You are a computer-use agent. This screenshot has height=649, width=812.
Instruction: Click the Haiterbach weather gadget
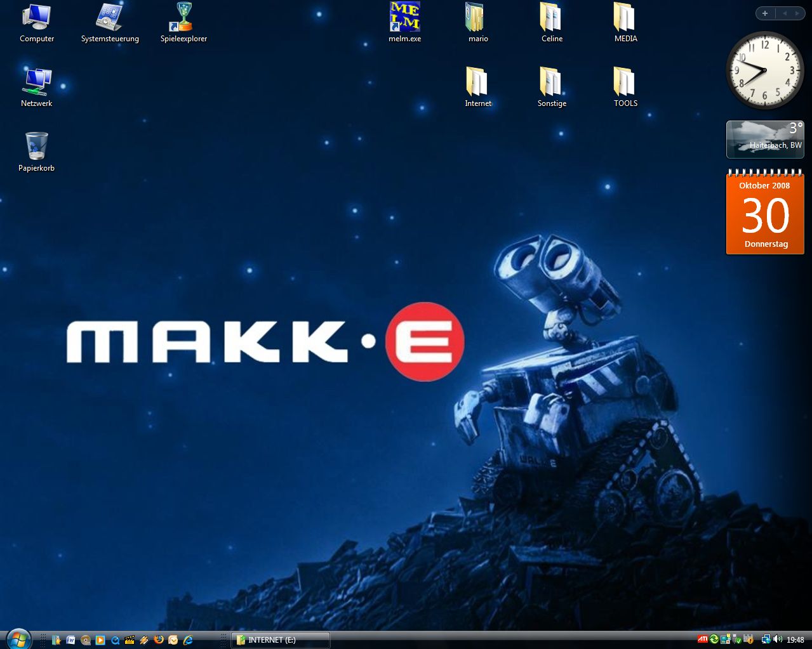[765, 140]
